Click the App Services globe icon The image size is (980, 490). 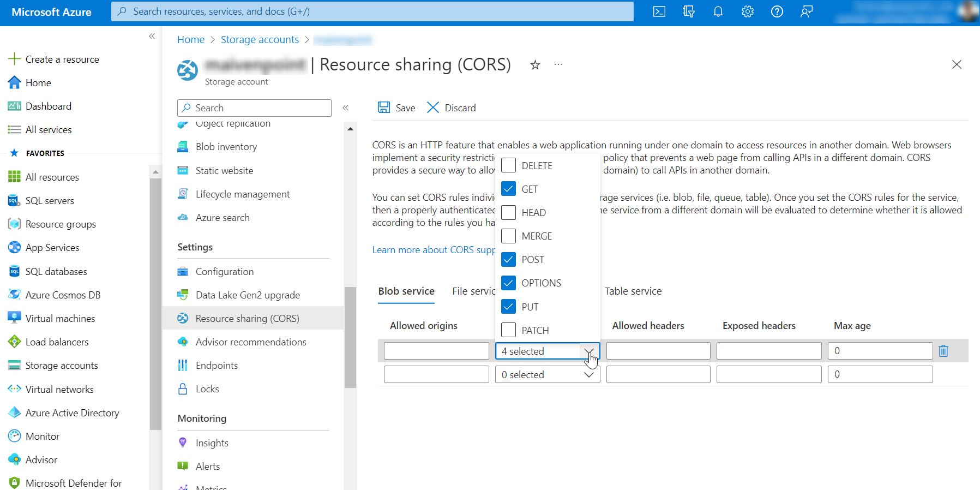click(14, 247)
